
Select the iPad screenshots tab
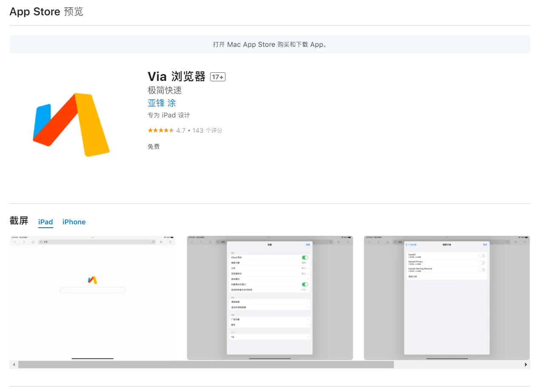[x=46, y=222]
